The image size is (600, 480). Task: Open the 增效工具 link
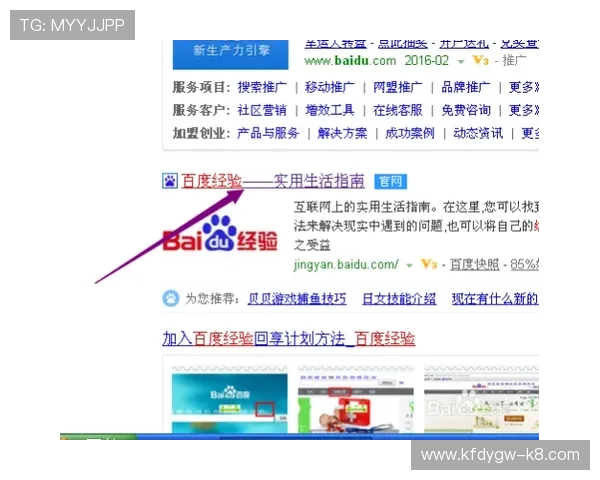click(330, 110)
